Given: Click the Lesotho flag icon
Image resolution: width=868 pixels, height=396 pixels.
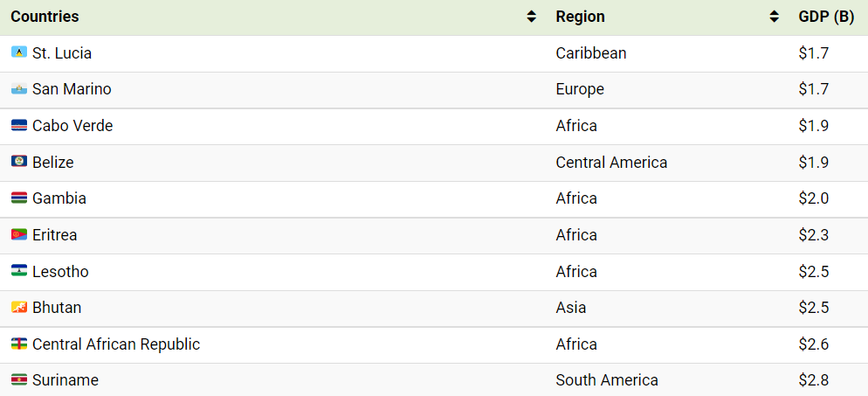Looking at the screenshot, I should click(19, 271).
